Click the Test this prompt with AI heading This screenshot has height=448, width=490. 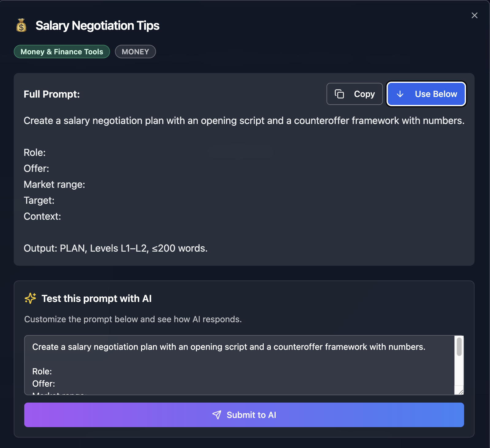click(x=96, y=298)
